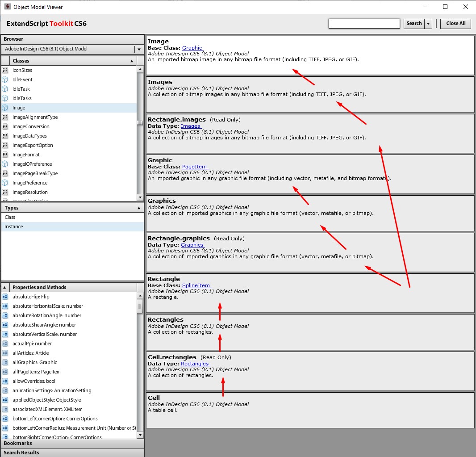Click the allowOverrides property icon
The height and width of the screenshot is (457, 476).
tap(5, 382)
